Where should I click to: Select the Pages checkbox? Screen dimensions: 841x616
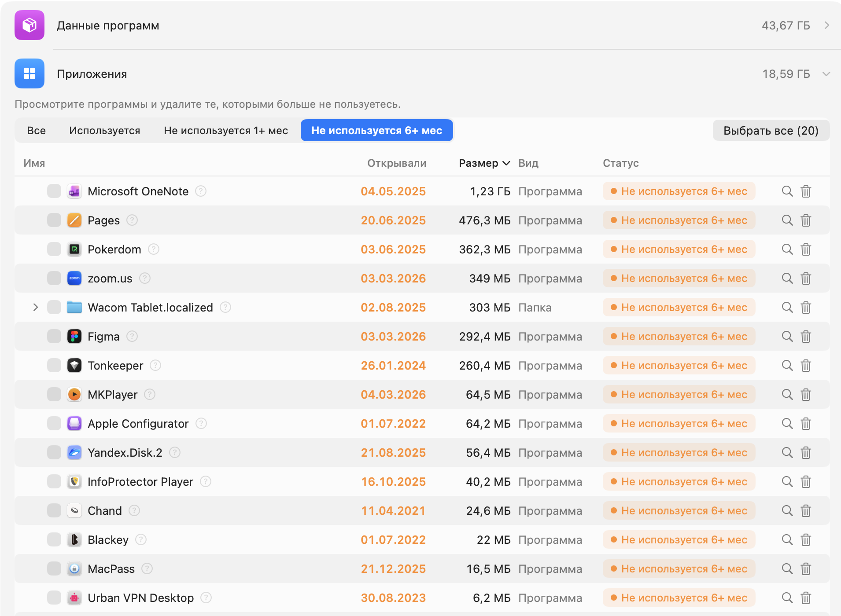pyautogui.click(x=54, y=220)
